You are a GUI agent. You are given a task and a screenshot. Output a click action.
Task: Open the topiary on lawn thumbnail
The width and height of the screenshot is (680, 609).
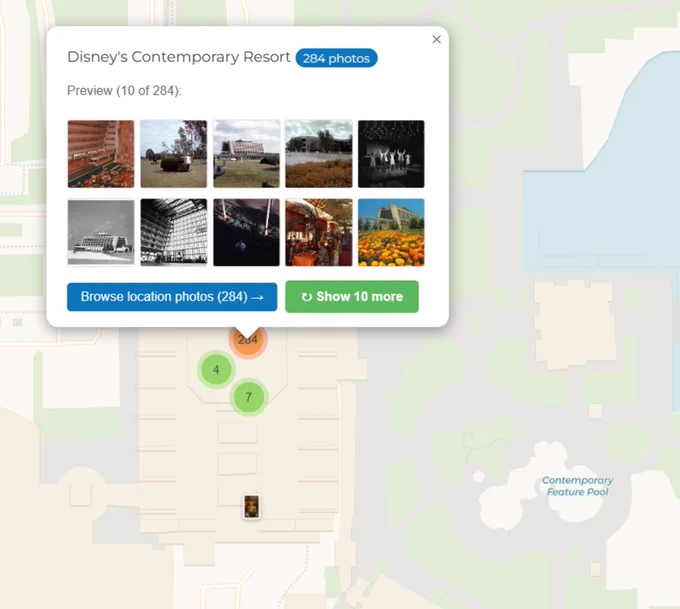pos(173,154)
